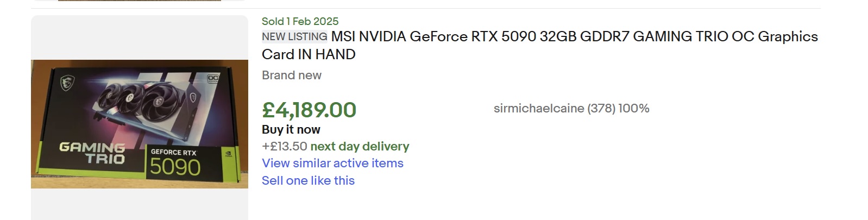
Task: Click the Buy it now label
Action: (291, 129)
